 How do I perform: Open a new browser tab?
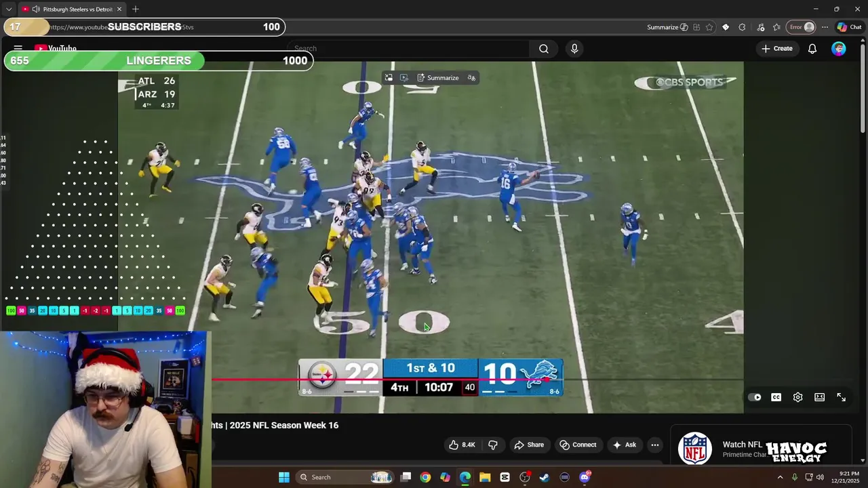click(136, 9)
